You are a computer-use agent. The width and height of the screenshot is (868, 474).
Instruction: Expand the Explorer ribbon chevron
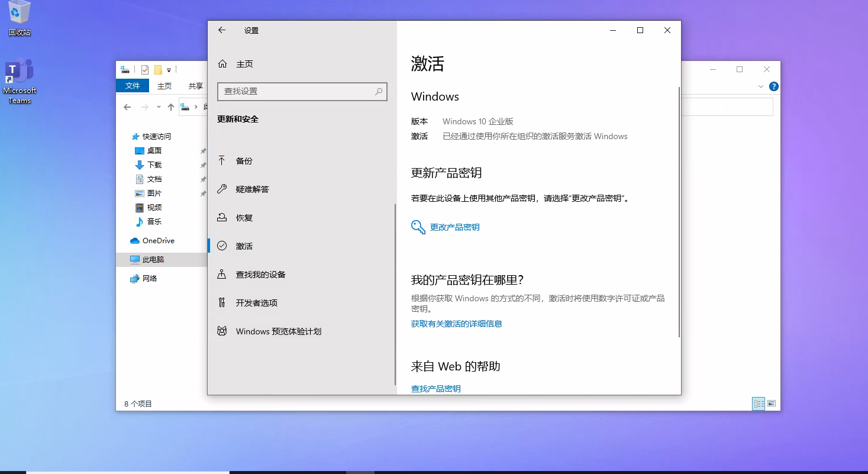click(x=761, y=86)
